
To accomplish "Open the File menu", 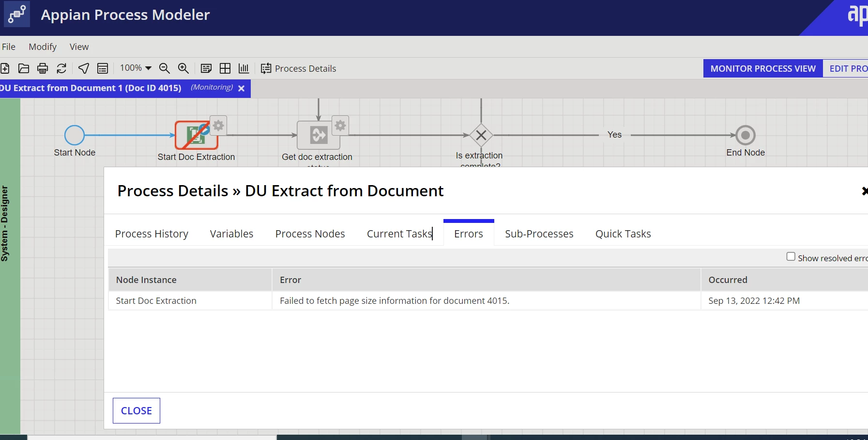I will [9, 47].
